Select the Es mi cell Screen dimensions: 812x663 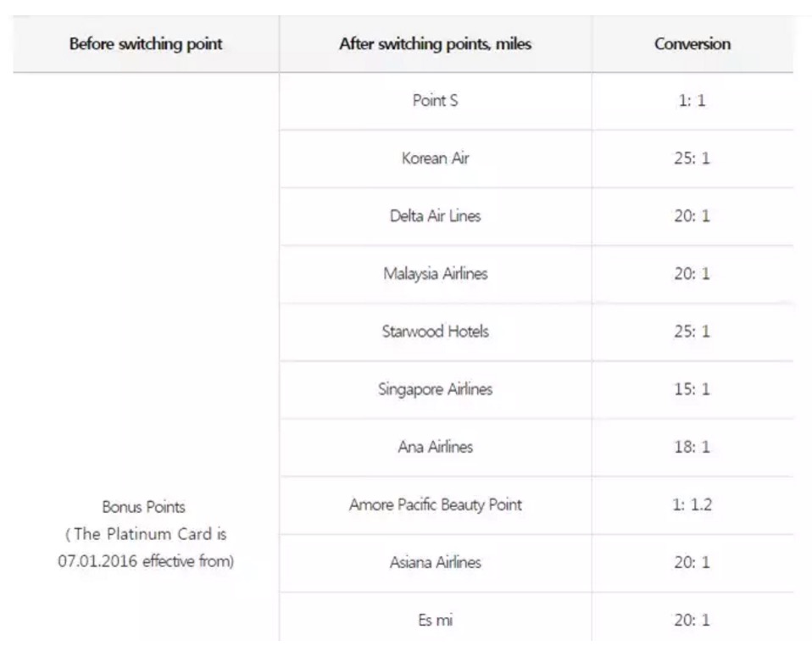(x=435, y=620)
